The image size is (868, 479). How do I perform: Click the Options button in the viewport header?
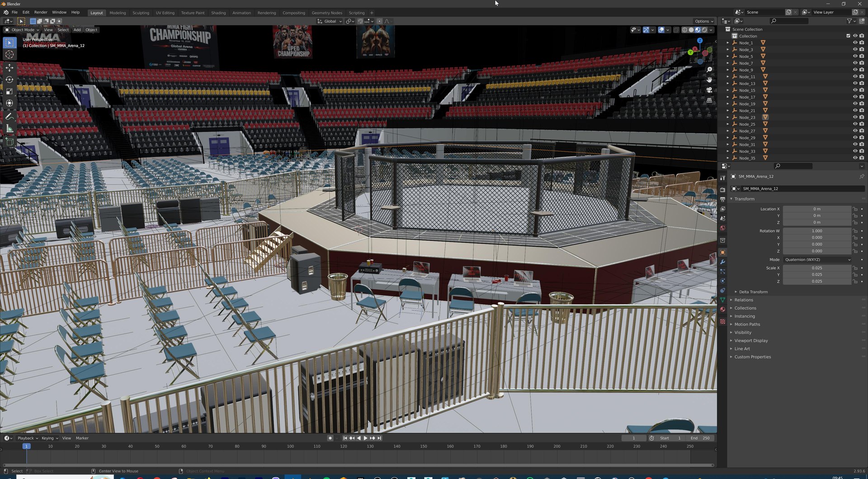(704, 21)
